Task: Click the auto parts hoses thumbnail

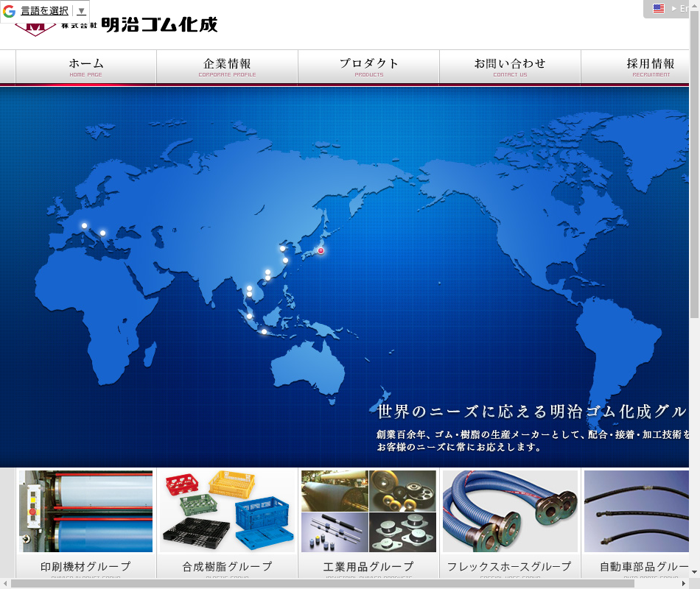Action: (637, 512)
